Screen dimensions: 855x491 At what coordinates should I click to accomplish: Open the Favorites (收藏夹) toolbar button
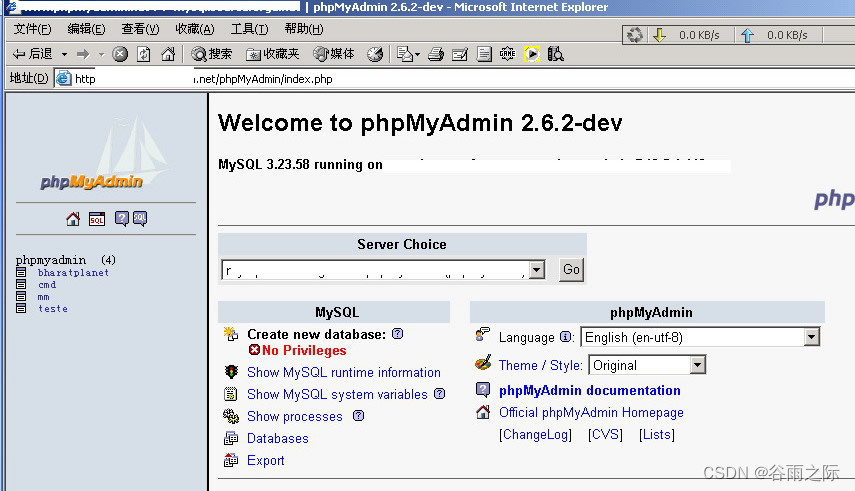point(273,54)
